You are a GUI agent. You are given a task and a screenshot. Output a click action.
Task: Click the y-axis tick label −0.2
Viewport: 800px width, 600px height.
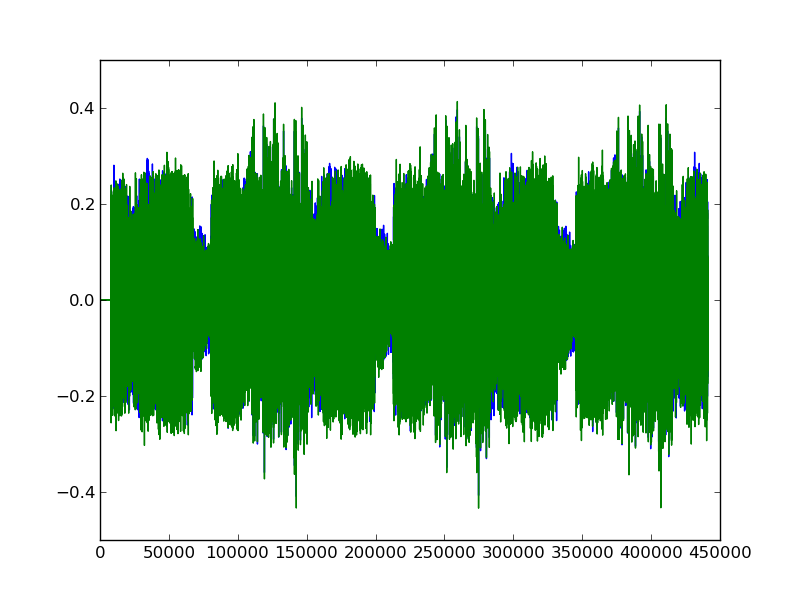click(76, 396)
